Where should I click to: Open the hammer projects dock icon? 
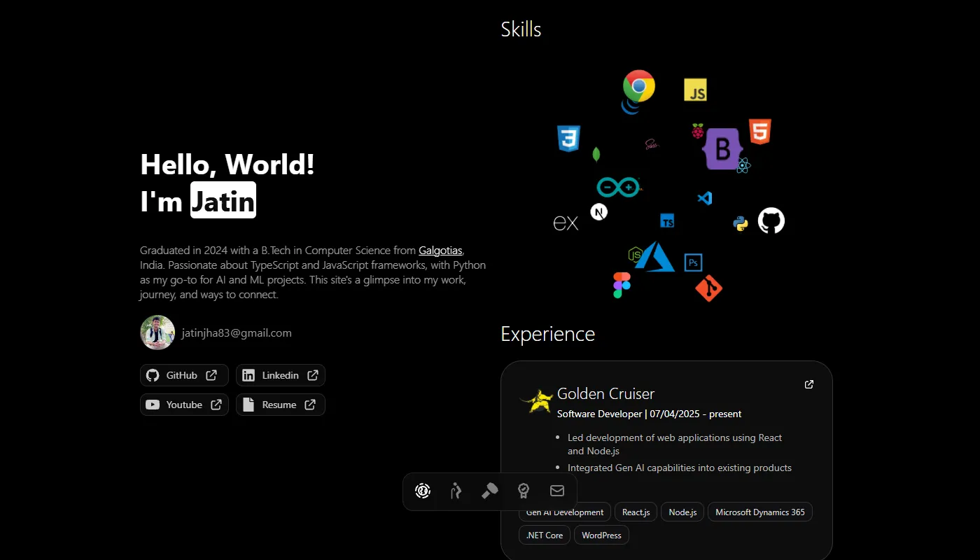pyautogui.click(x=490, y=491)
